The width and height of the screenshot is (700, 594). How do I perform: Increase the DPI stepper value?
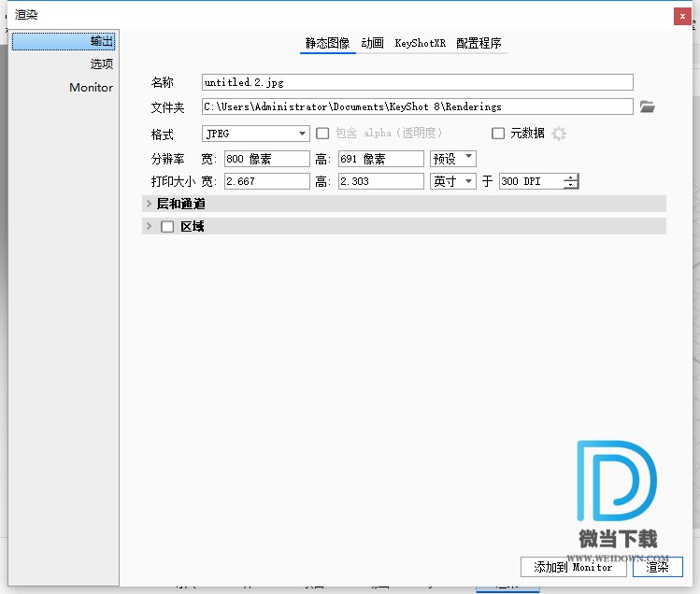(570, 177)
